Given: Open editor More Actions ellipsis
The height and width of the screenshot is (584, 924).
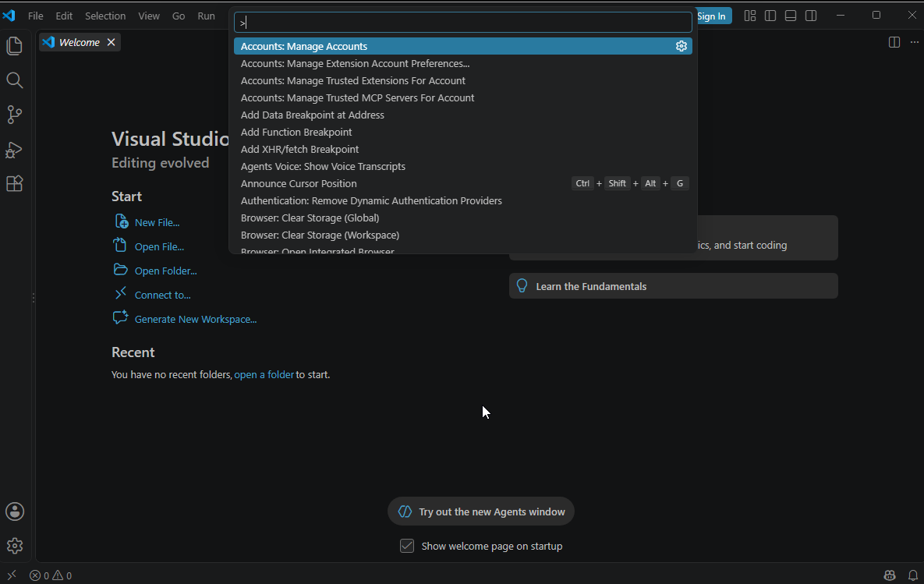Looking at the screenshot, I should click(914, 42).
